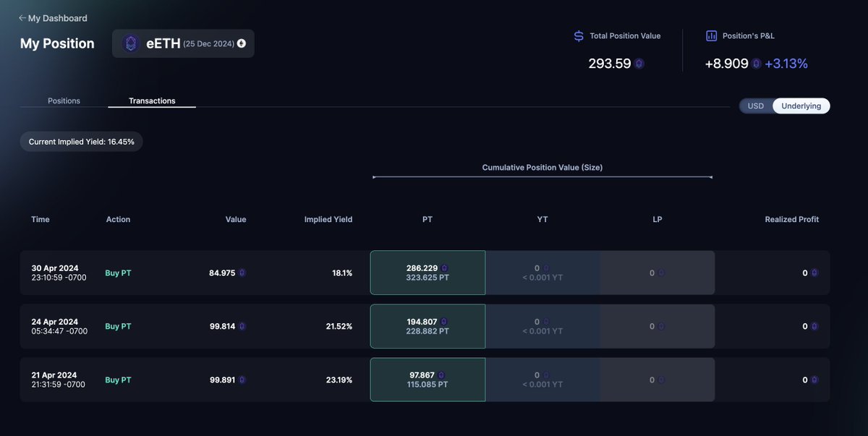Click the LP column header
Image resolution: width=868 pixels, height=436 pixels.
[658, 219]
